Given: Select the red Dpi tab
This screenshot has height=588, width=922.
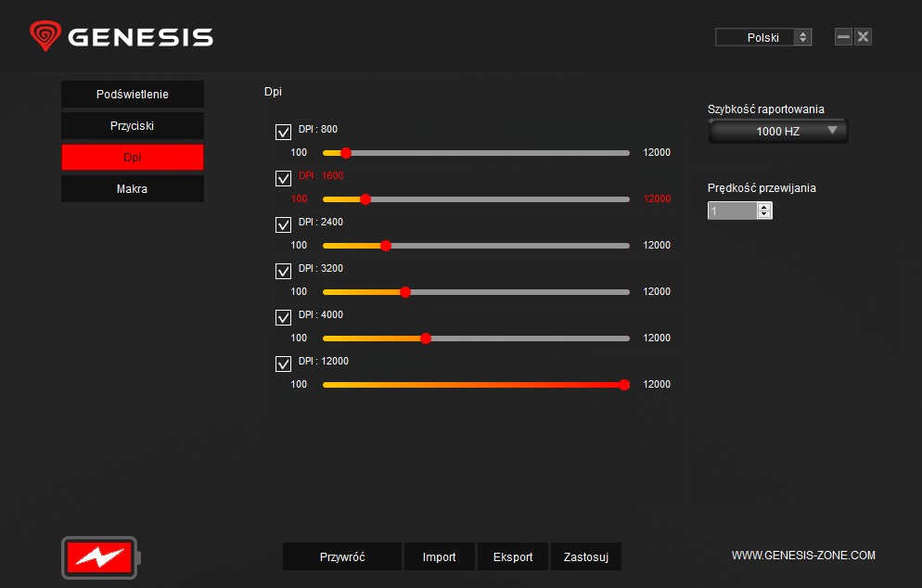Looking at the screenshot, I should pyautogui.click(x=133, y=158).
